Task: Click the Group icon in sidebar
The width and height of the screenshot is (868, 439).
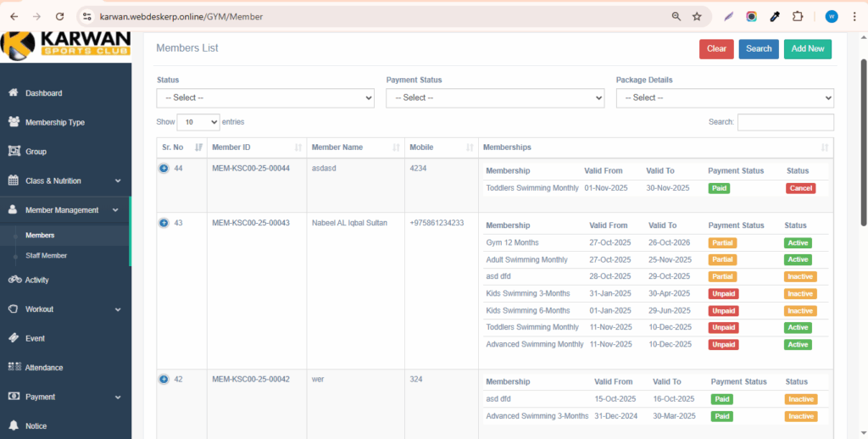Action: 14,151
